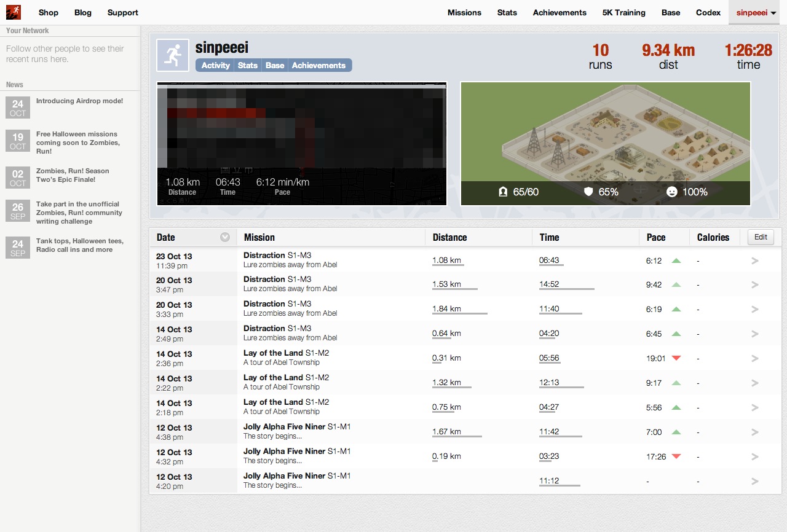Click the green pace arrow for 6:12 run

[676, 260]
